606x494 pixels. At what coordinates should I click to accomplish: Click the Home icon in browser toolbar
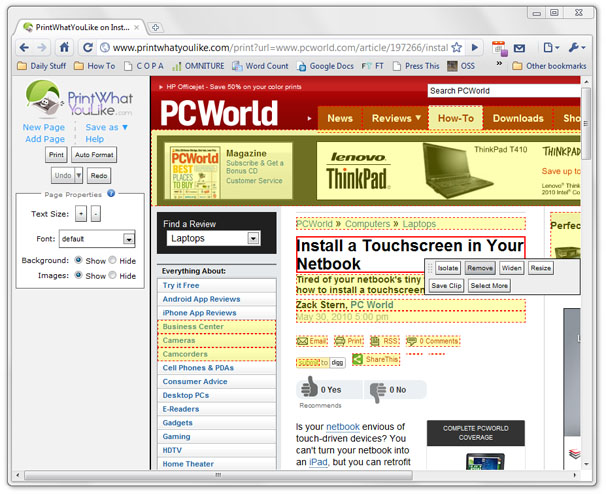(65, 47)
